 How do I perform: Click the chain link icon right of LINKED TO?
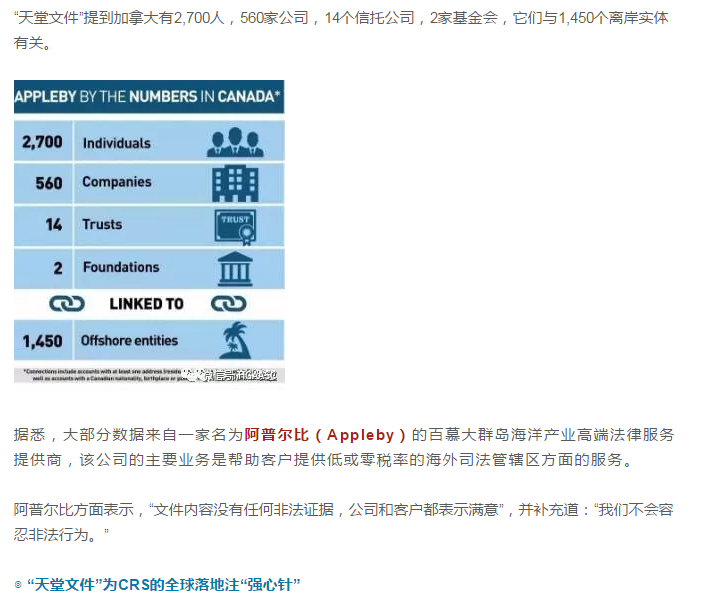pyautogui.click(x=229, y=303)
